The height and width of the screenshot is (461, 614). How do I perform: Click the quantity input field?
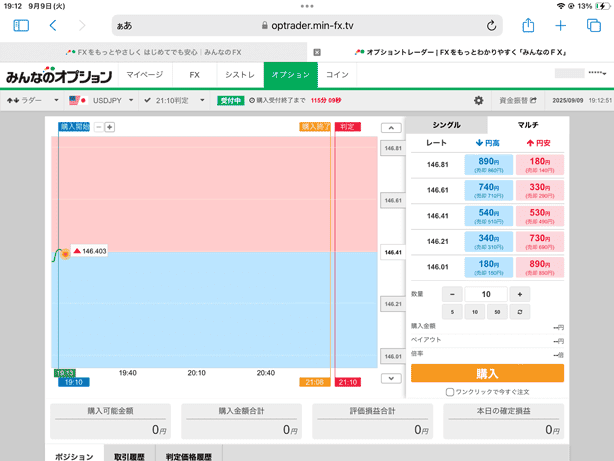(486, 294)
